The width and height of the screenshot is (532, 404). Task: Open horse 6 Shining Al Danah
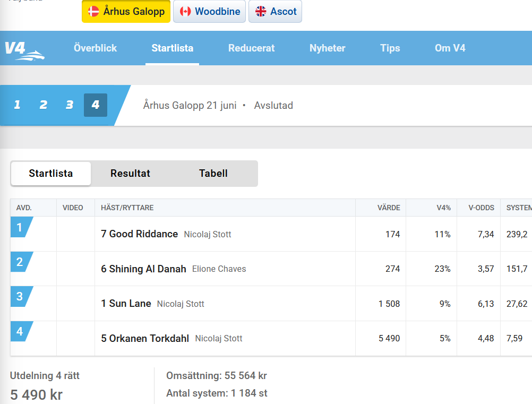coord(143,269)
